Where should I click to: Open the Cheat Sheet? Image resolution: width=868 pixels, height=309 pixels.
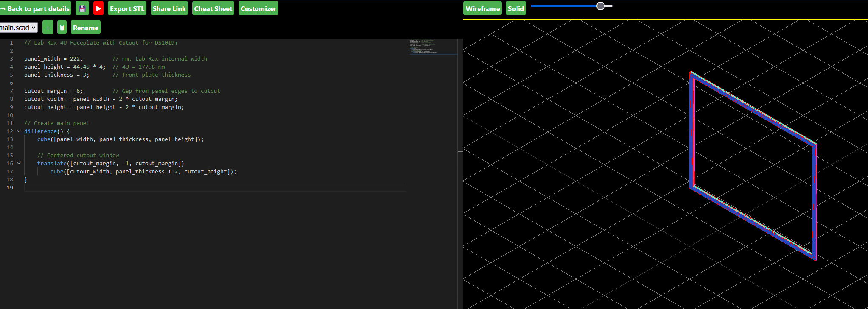[213, 8]
